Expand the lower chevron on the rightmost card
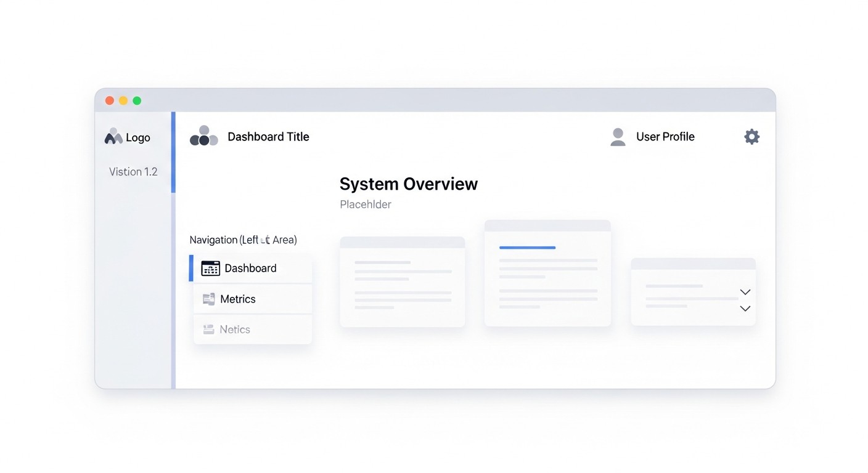Image resolution: width=868 pixels, height=473 pixels. click(745, 309)
